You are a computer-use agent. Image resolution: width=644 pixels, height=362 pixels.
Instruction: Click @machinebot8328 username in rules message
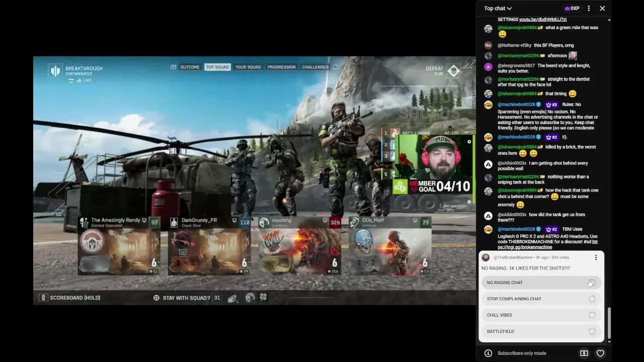516,105
